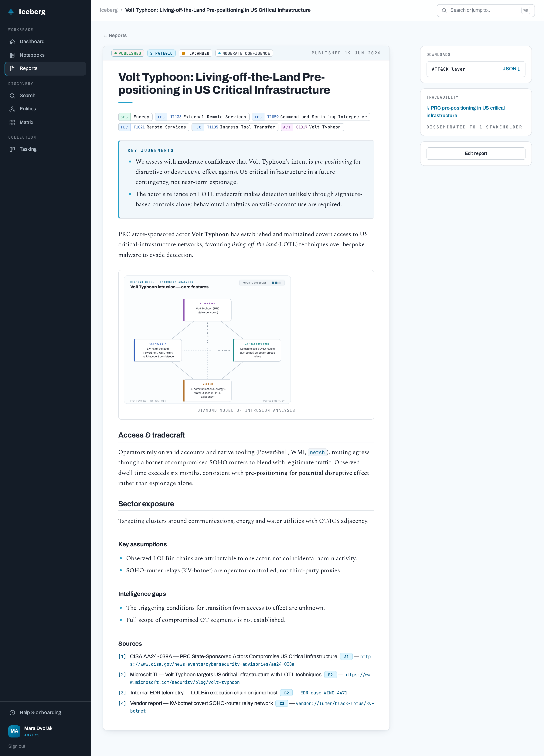Screen dimensions: 544x756
Task: Open the Dashboard menu item
Action: tap(45, 42)
